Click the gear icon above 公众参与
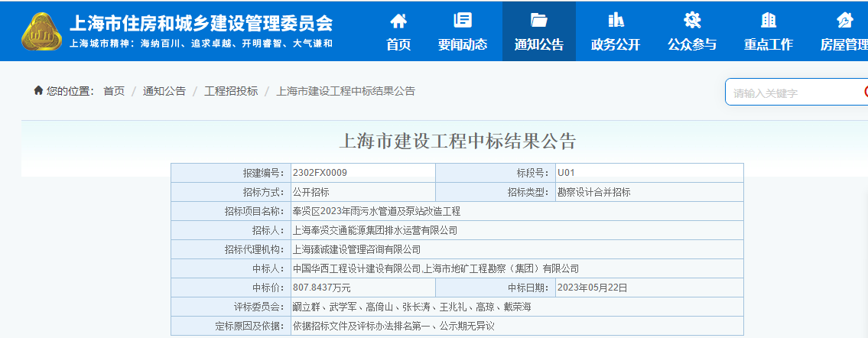The image size is (868, 338). click(692, 21)
